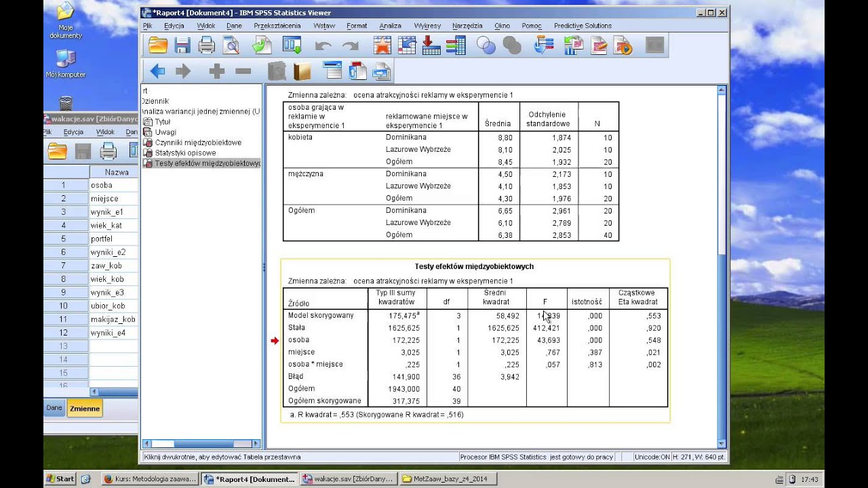Viewport: 868px width, 488px height.
Task: Click the Start button on taskbar
Action: tap(60, 479)
